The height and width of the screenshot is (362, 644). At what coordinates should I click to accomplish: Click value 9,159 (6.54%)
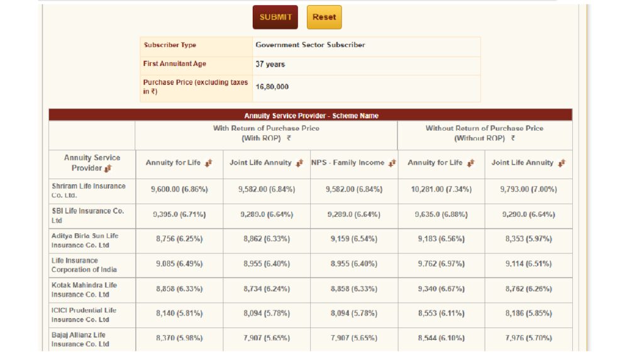[354, 239]
